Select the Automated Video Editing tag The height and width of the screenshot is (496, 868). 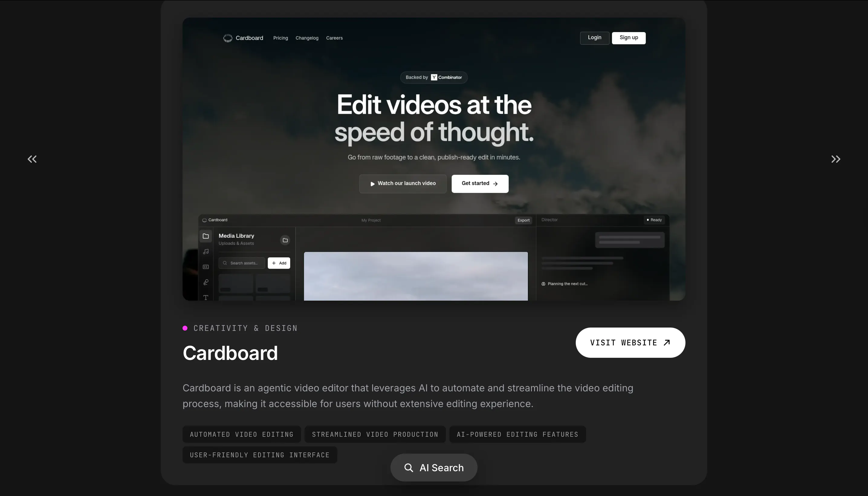point(242,434)
